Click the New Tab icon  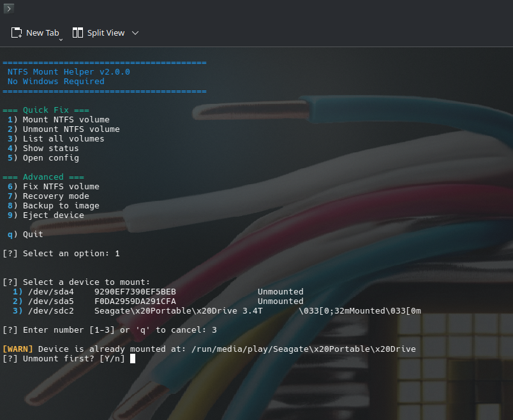coord(17,32)
